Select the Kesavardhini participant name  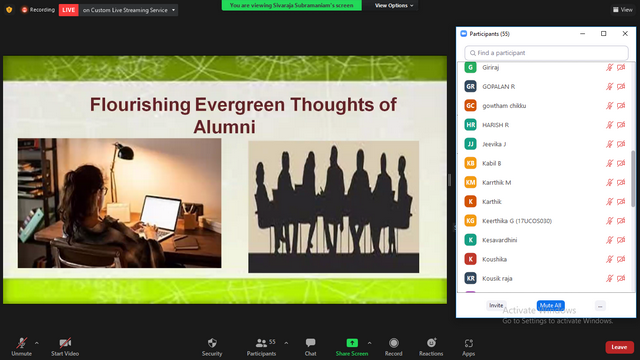tap(500, 240)
